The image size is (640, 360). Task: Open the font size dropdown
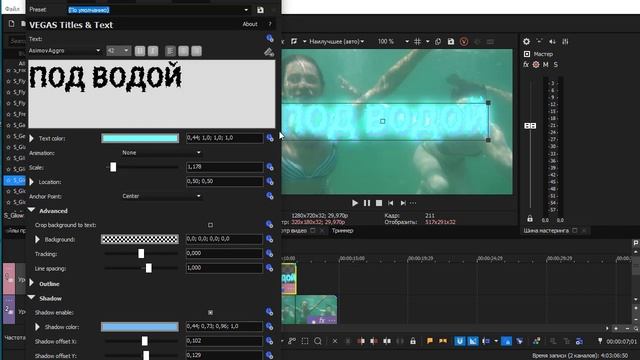point(118,51)
